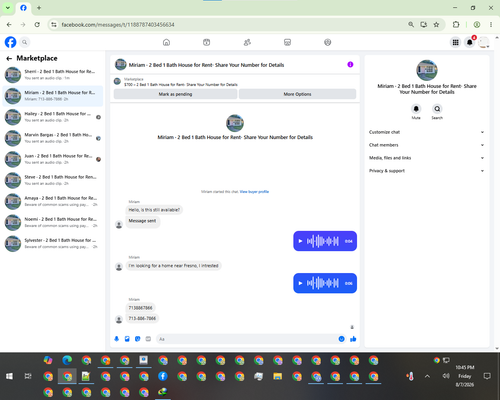Open the Chrome three-dot menu
This screenshot has width=500, height=400.
click(491, 25)
